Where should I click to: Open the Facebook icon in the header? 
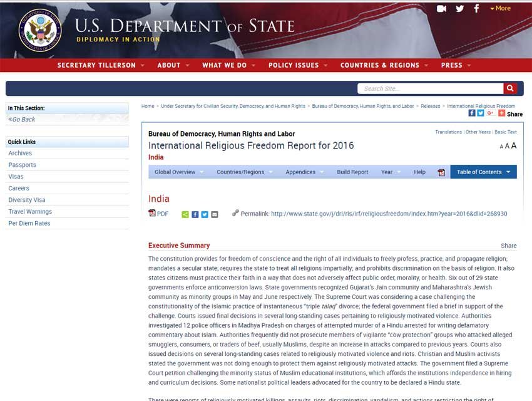point(477,9)
